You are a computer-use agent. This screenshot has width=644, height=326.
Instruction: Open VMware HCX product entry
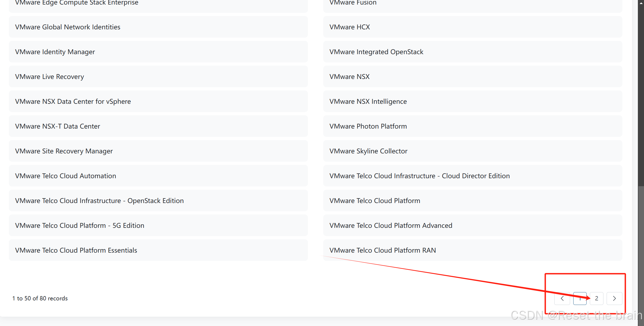(x=349, y=27)
